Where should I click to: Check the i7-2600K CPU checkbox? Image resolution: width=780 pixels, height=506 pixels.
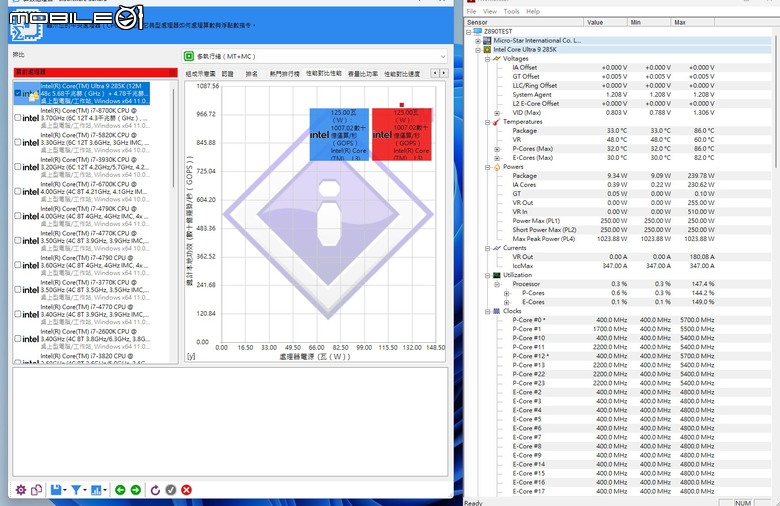pyautogui.click(x=18, y=339)
